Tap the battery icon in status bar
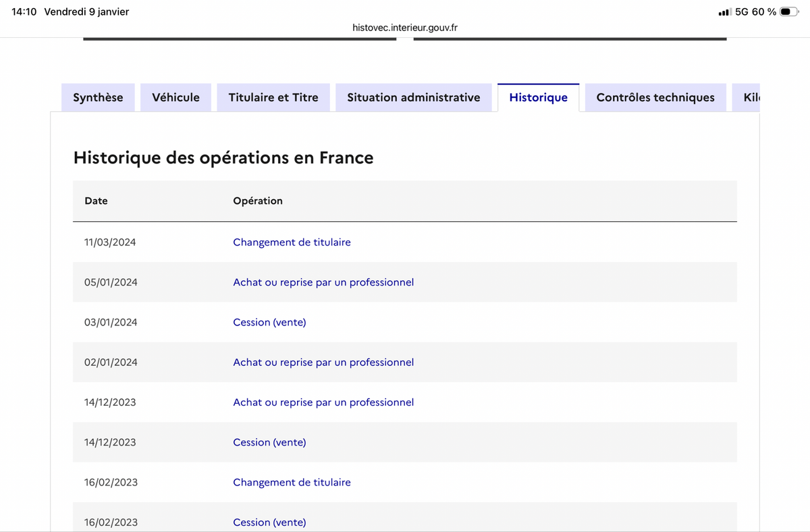Screen dimensions: 810x532 click(789, 12)
